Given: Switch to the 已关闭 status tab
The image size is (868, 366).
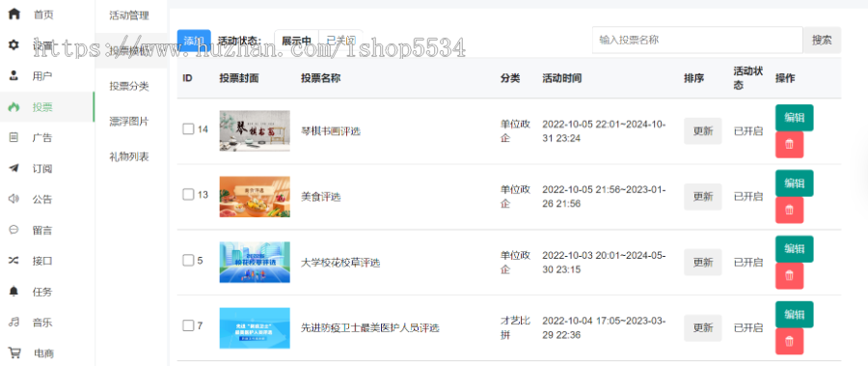Looking at the screenshot, I should [341, 41].
